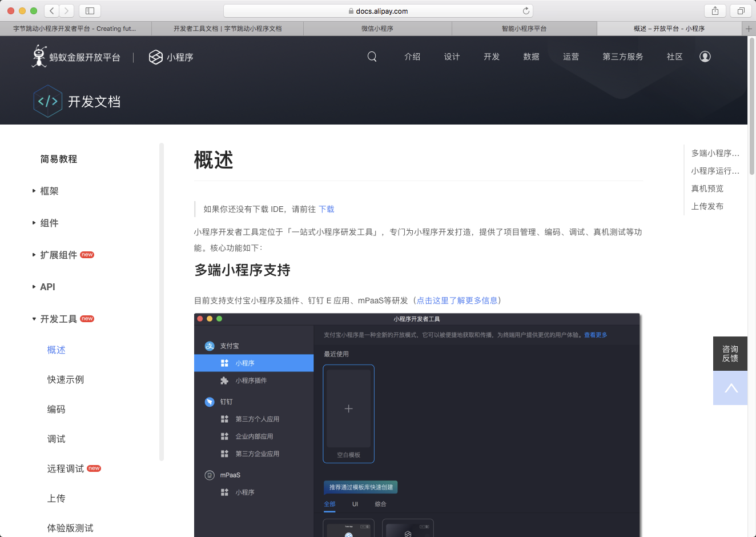Toggle the Safari sidebar button

pyautogui.click(x=90, y=11)
